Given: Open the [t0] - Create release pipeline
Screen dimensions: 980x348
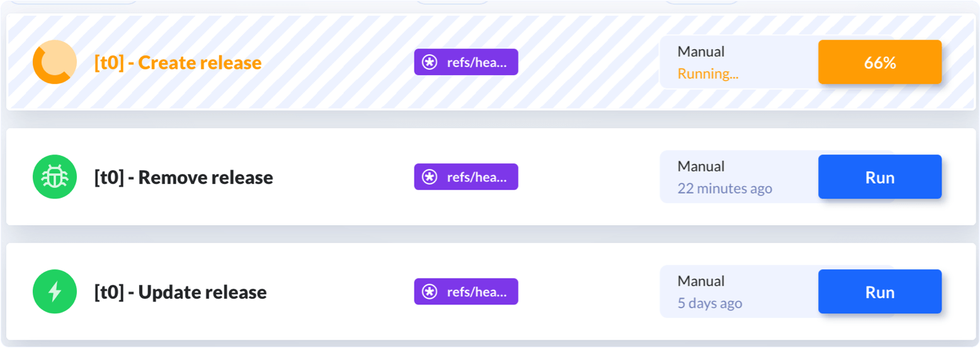Looking at the screenshot, I should coord(178,62).
